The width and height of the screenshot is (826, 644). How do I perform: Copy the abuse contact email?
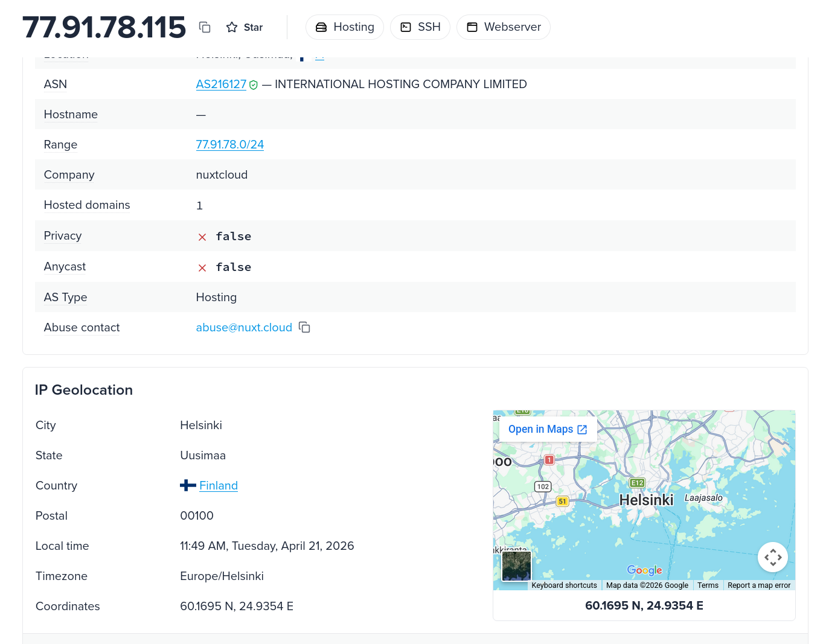coord(304,328)
